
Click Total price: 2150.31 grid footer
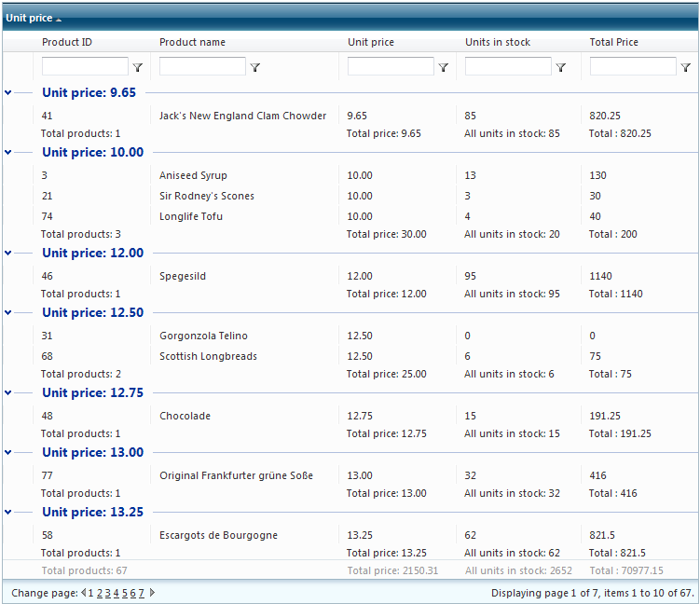(x=392, y=570)
